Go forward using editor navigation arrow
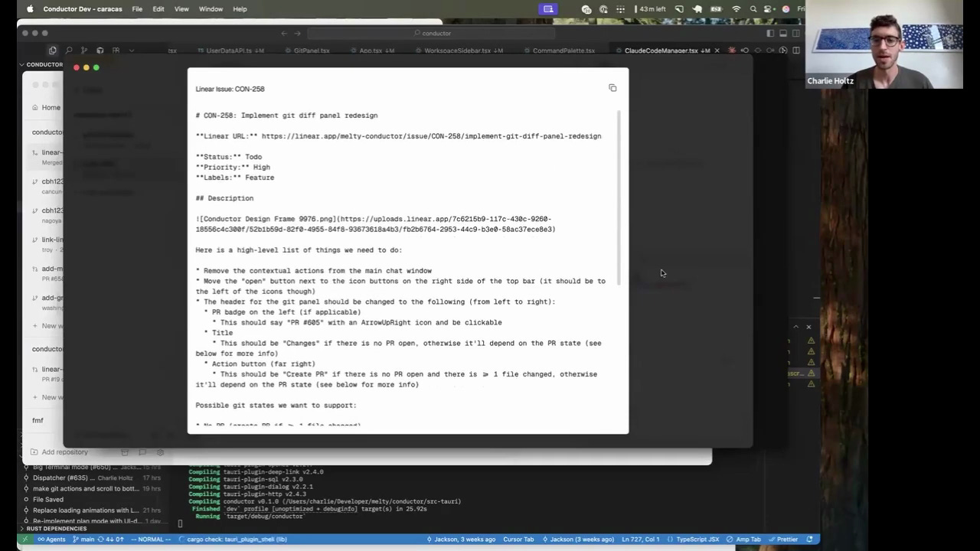This screenshot has width=980, height=551. [x=298, y=33]
